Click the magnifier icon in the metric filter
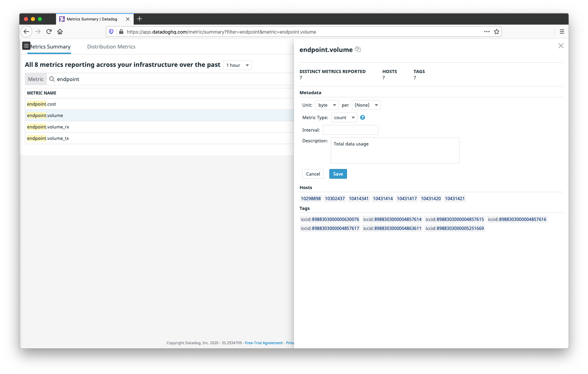 (51, 79)
